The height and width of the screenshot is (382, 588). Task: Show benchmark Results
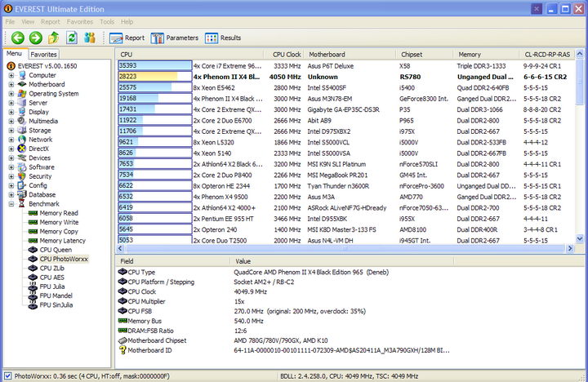pos(223,38)
